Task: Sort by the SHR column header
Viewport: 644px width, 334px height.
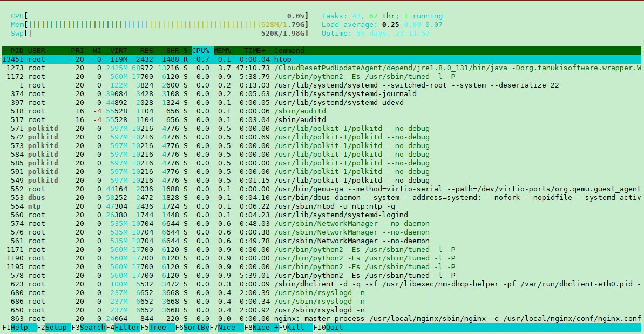Action: point(173,51)
